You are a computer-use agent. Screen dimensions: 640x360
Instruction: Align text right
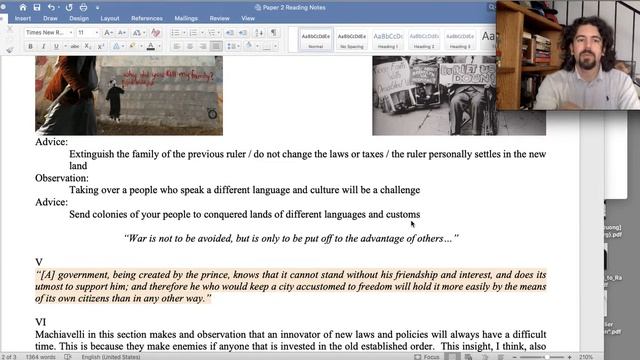203,47
